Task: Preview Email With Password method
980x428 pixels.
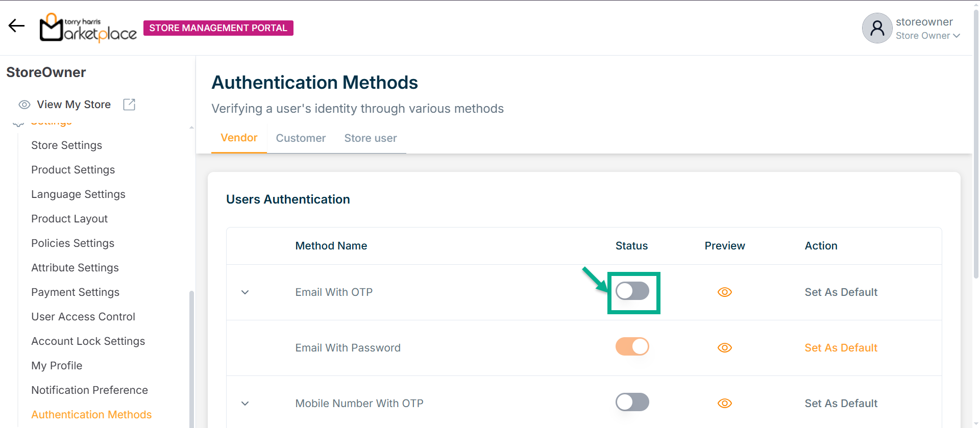Action: tap(724, 348)
